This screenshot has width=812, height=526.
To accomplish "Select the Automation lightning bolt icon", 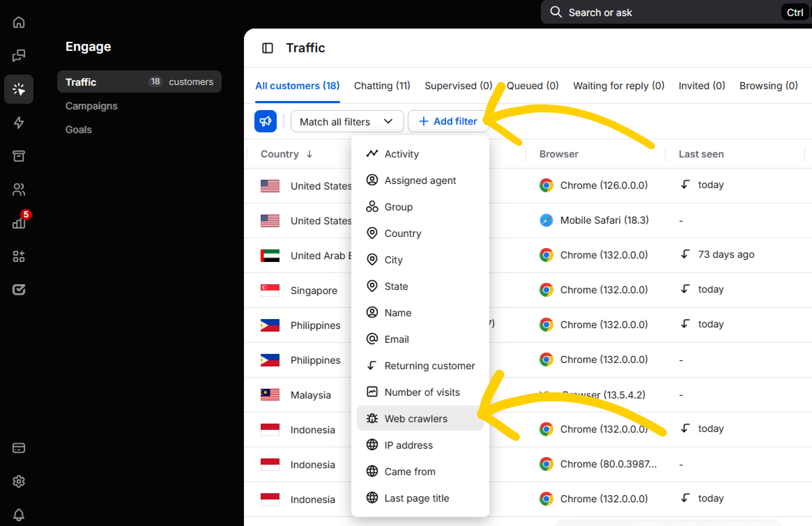I will tap(18, 123).
